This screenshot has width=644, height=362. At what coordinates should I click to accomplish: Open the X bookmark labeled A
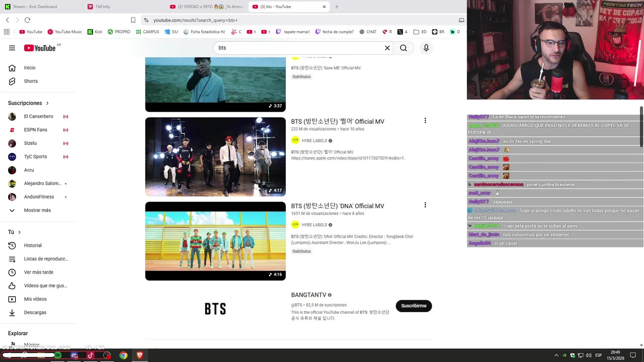click(x=403, y=32)
